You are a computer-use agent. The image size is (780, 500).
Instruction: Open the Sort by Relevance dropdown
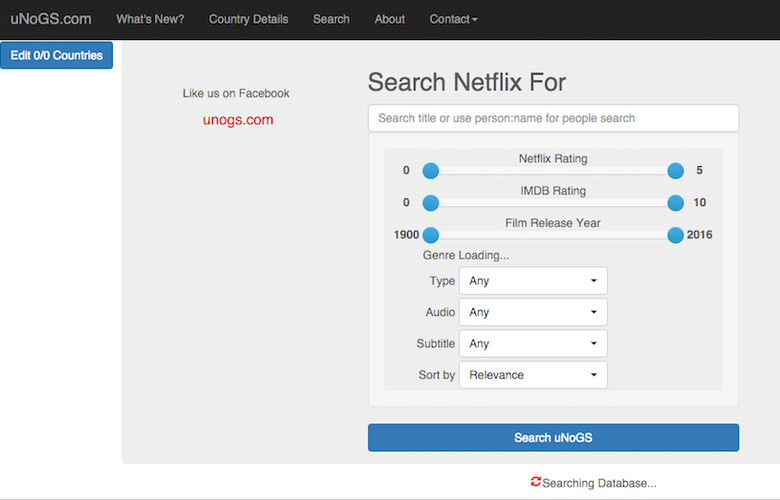(x=533, y=375)
